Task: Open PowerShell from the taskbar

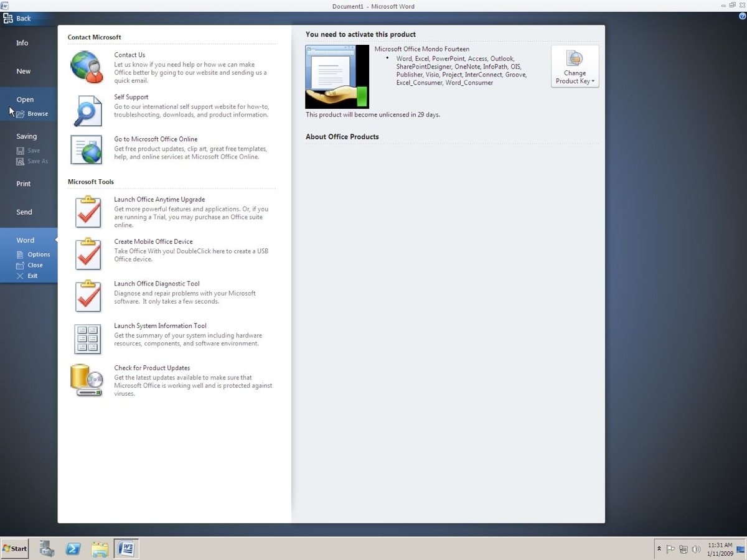Action: pos(73,548)
